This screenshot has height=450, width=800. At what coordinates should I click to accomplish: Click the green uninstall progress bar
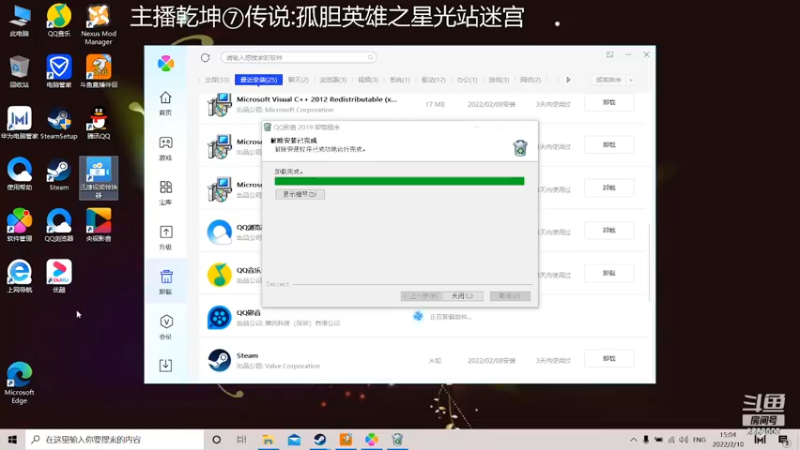coord(399,181)
